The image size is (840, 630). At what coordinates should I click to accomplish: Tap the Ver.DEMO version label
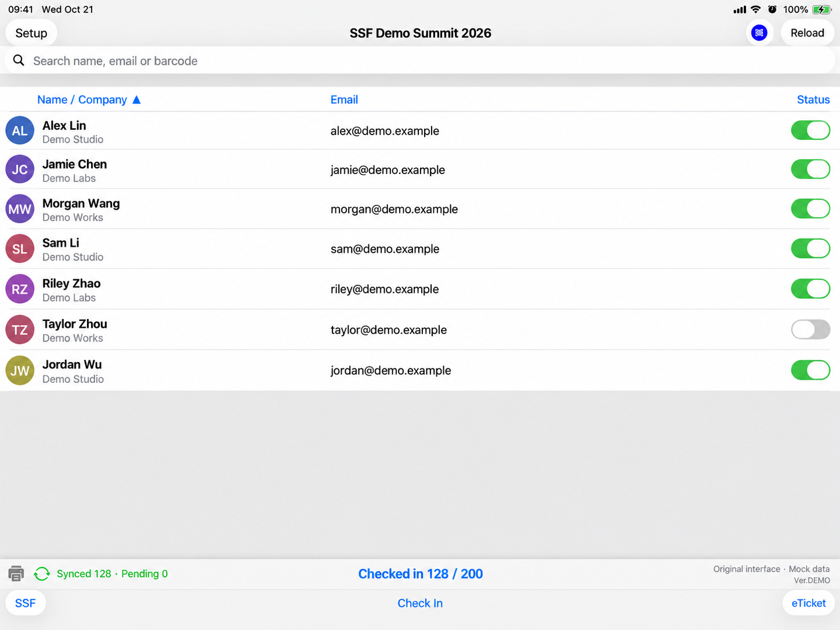pyautogui.click(x=812, y=581)
